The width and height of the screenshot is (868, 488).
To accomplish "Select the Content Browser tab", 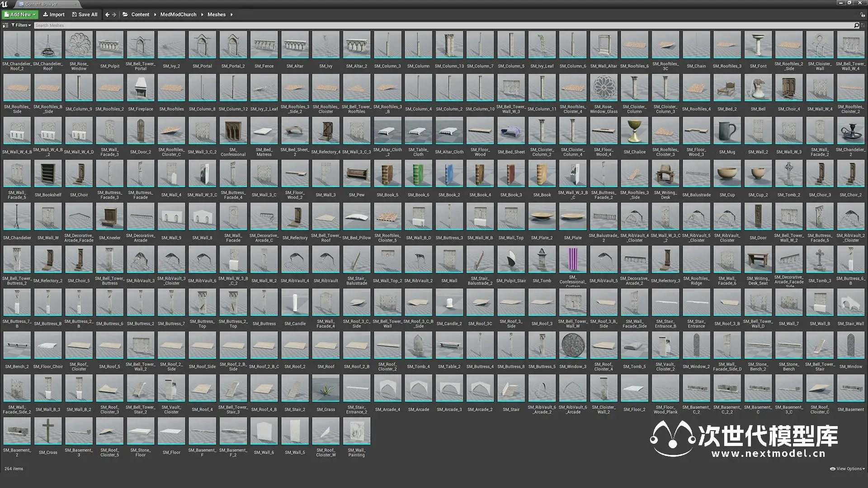I will pyautogui.click(x=41, y=4).
